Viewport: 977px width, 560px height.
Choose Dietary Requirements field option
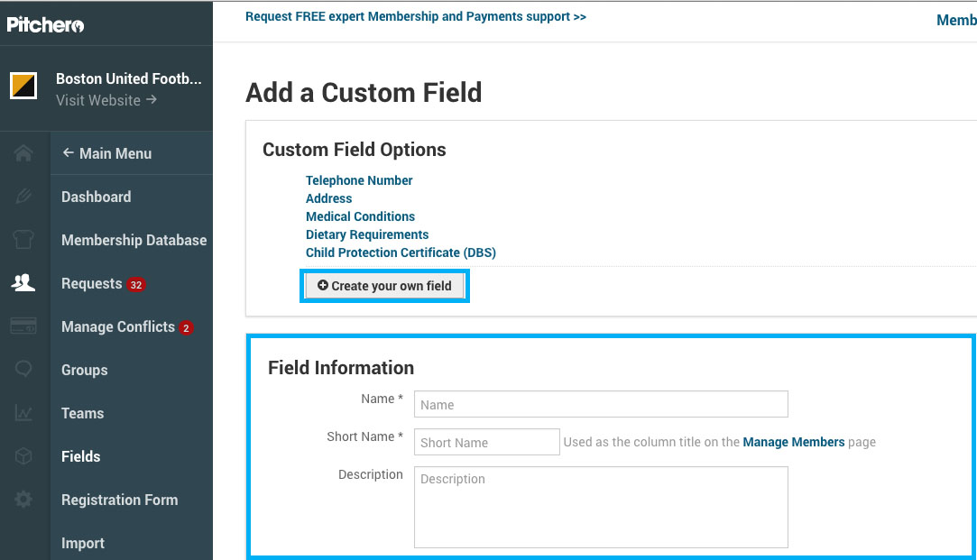coord(367,234)
